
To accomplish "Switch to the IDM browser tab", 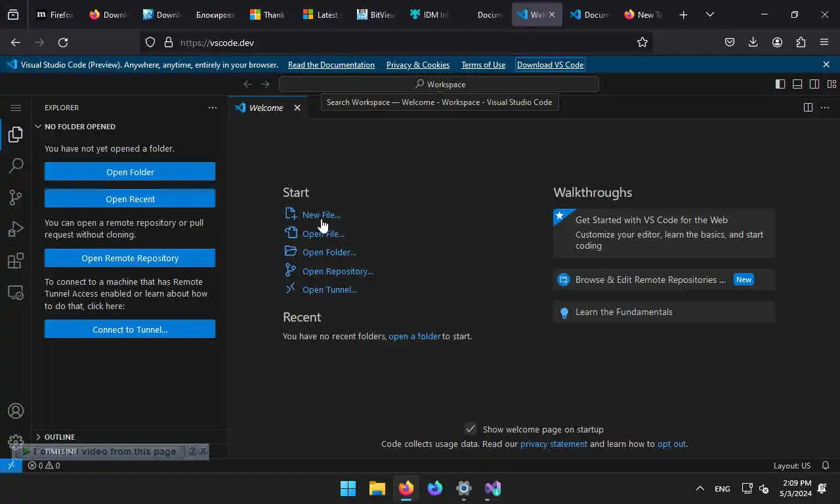I will (x=429, y=14).
